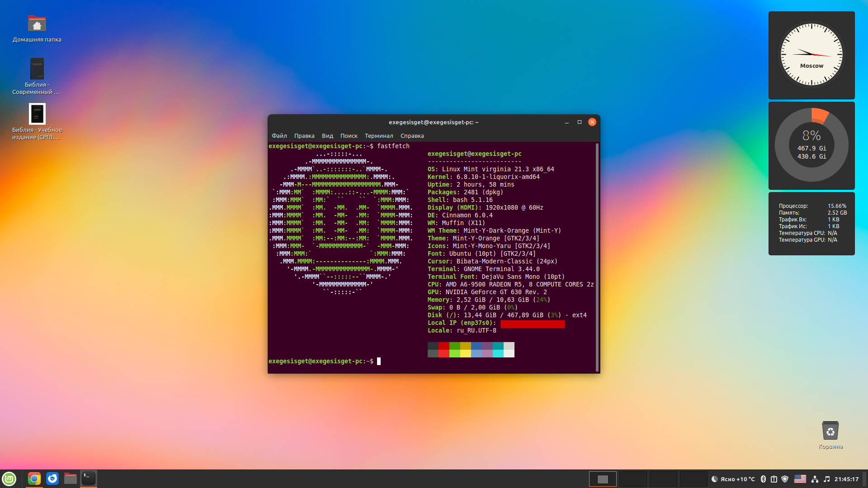This screenshot has width=868, height=488.
Task: Open the file manager panel launcher
Action: click(x=71, y=479)
